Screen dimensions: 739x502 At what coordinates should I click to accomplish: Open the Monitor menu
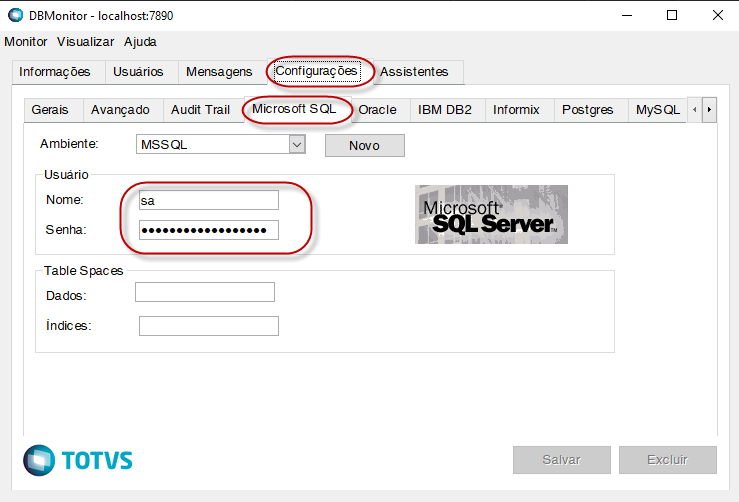26,42
